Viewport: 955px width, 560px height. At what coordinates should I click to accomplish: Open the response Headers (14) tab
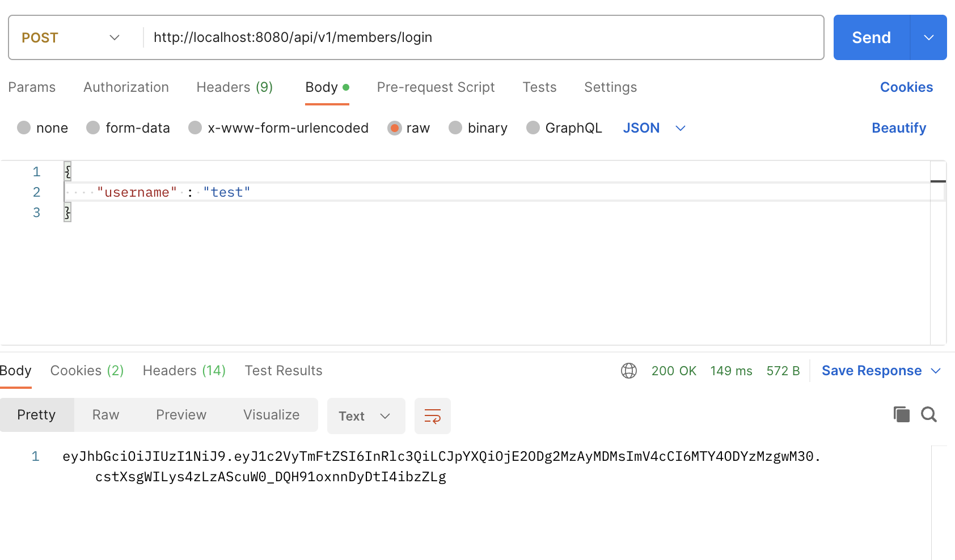(x=184, y=371)
